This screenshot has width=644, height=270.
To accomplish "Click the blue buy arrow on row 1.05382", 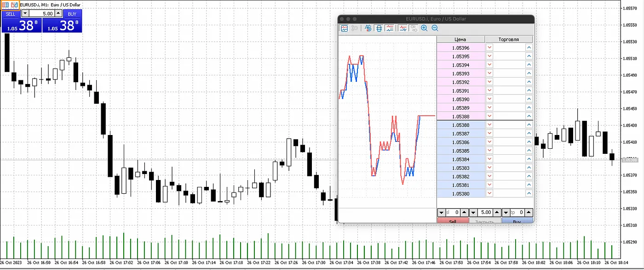I will pos(529,176).
